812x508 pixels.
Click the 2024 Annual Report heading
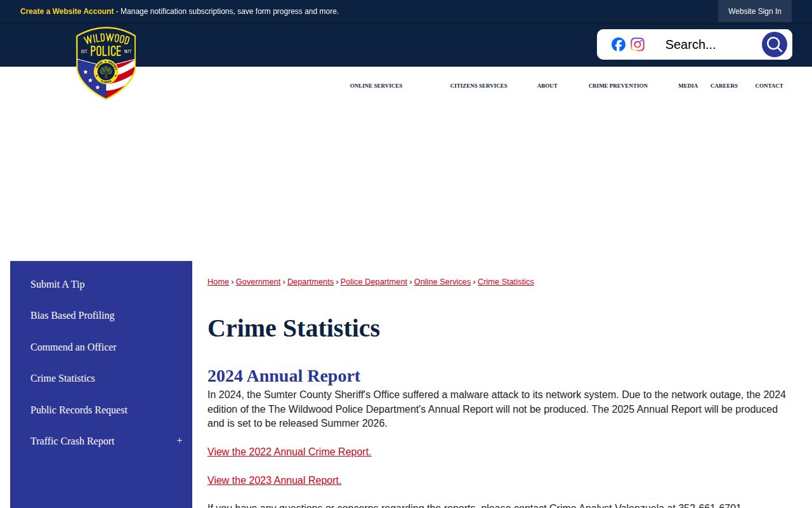(x=284, y=376)
